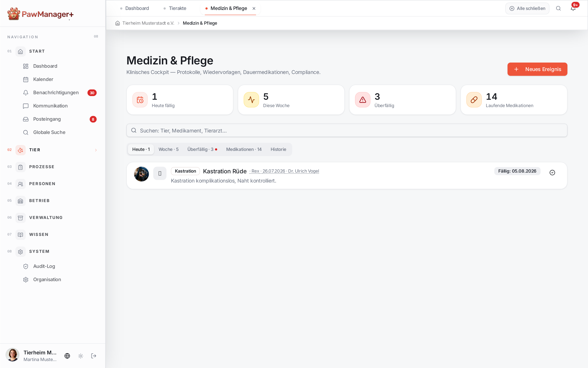588x368 pixels.
Task: Select the Medikationen · 14 filter tab
Action: point(244,149)
